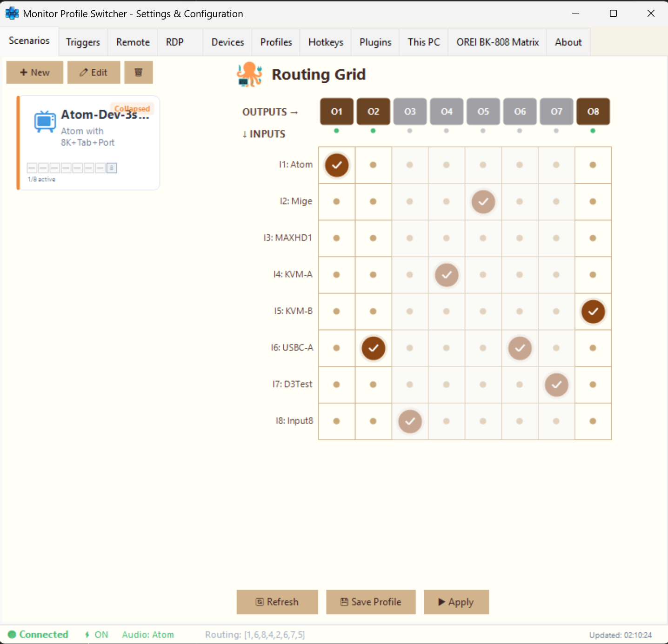The height and width of the screenshot is (644, 668).
Task: Click the Monitor Profile Switcher title bar icon
Action: click(x=12, y=13)
